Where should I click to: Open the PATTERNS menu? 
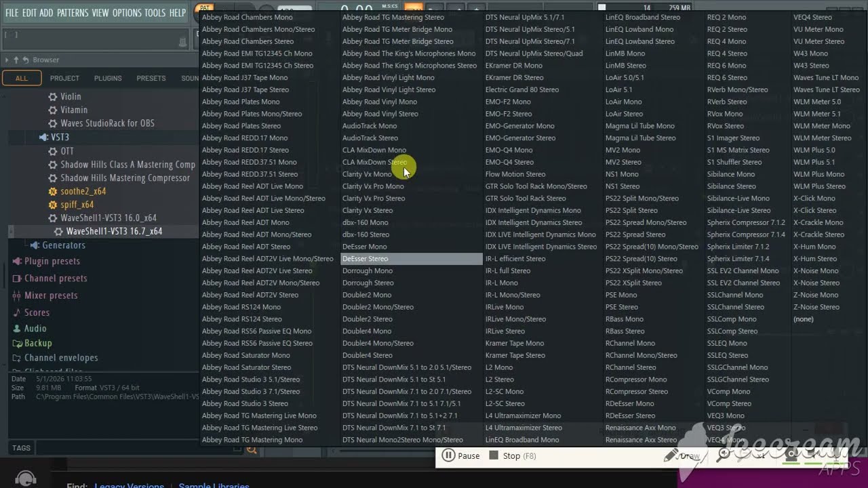(73, 13)
